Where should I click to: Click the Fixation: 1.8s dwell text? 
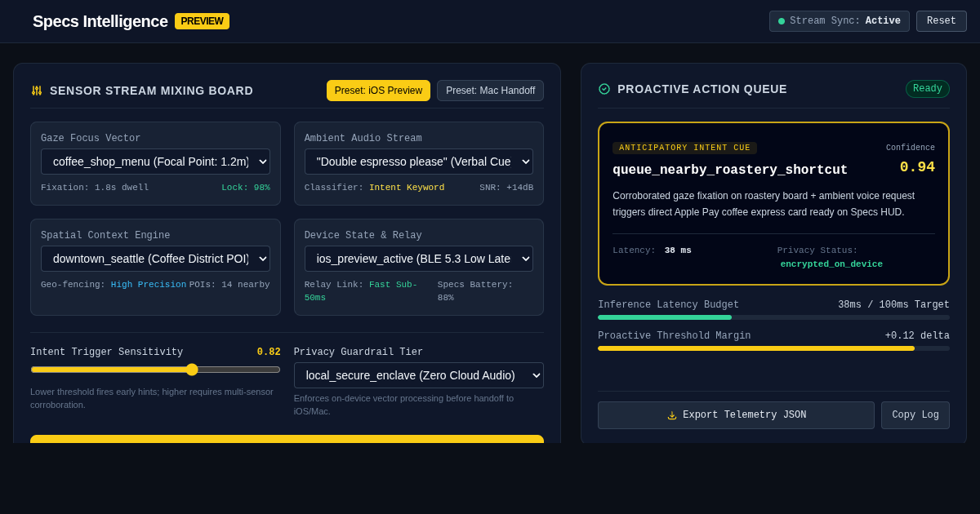pyautogui.click(x=95, y=188)
